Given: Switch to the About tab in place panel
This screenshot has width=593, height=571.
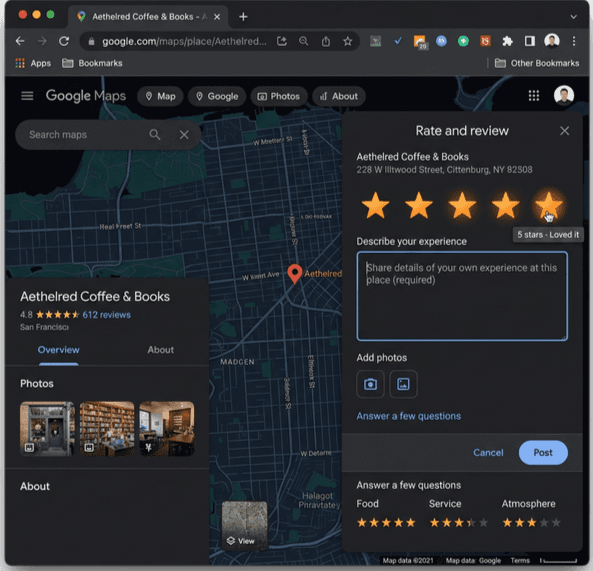Looking at the screenshot, I should click(x=161, y=350).
